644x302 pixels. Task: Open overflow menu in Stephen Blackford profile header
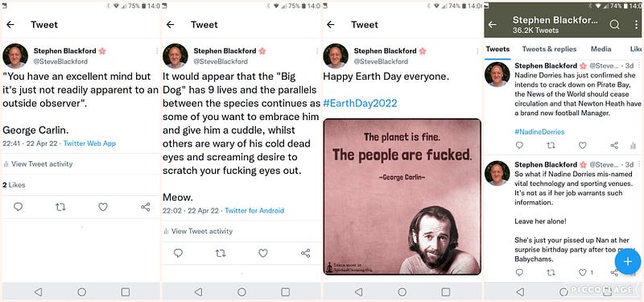[637, 25]
